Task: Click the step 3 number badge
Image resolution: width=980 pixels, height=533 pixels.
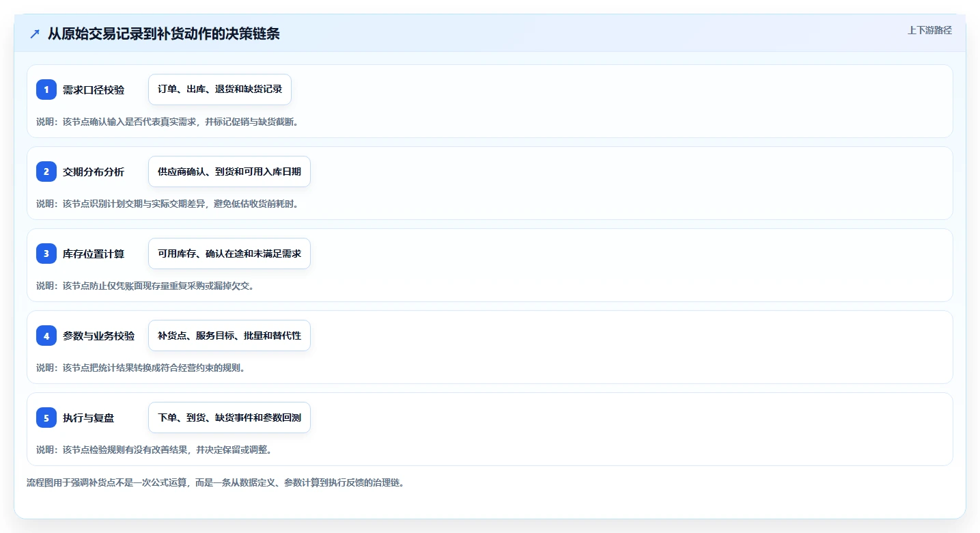Action: tap(46, 254)
